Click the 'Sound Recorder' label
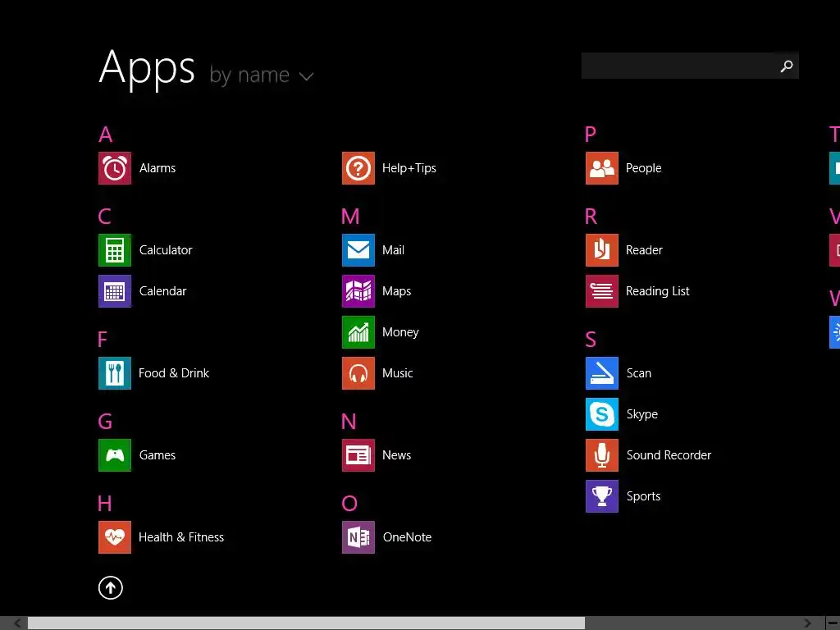This screenshot has width=840, height=630. (x=669, y=455)
